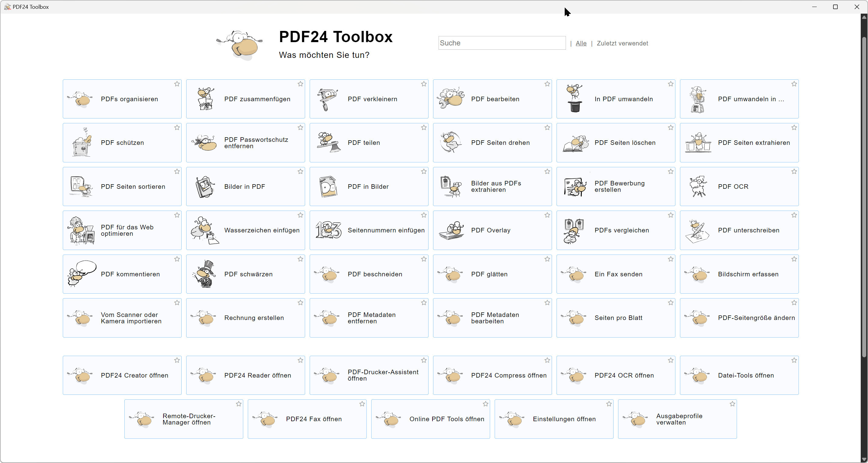868x463 pixels.
Task: Open PDF24 Fax öffnen
Action: click(307, 419)
